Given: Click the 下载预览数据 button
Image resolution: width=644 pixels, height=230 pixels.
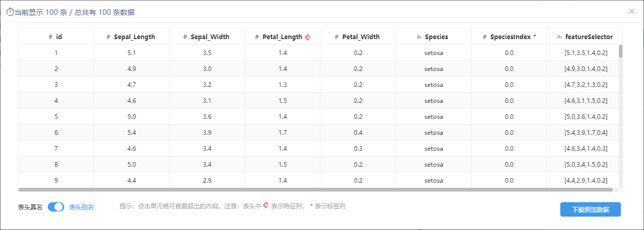Looking at the screenshot, I should pos(591,209).
